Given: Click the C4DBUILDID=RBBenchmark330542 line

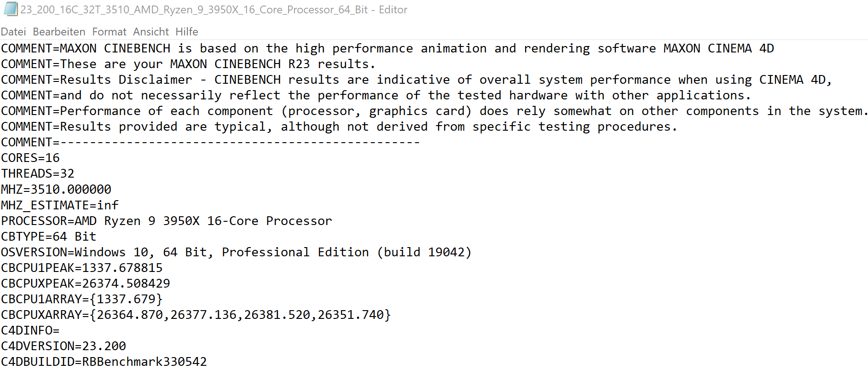Looking at the screenshot, I should [104, 362].
